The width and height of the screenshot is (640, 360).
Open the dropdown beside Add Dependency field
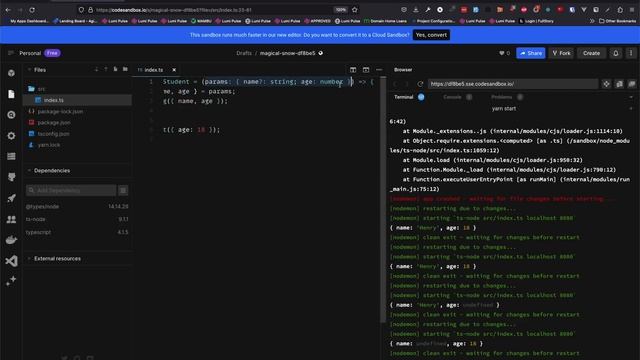(x=123, y=190)
